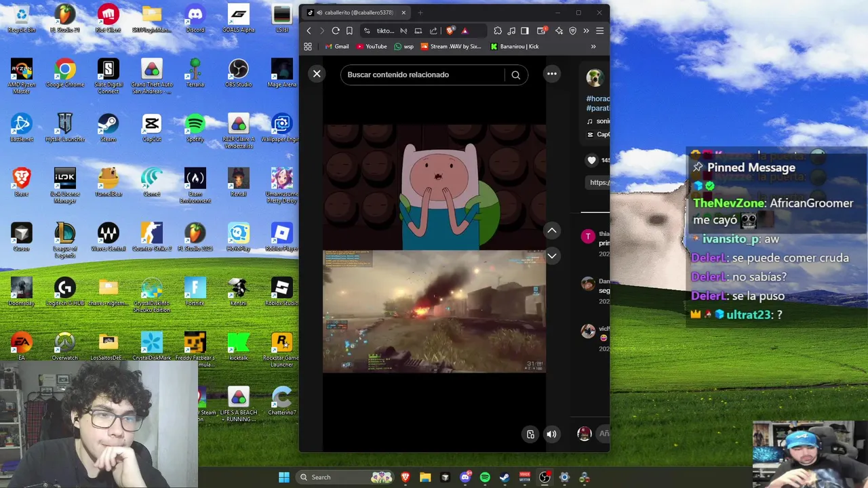This screenshot has height=488, width=868.
Task: Close the TikTok video viewer with X
Action: click(317, 74)
